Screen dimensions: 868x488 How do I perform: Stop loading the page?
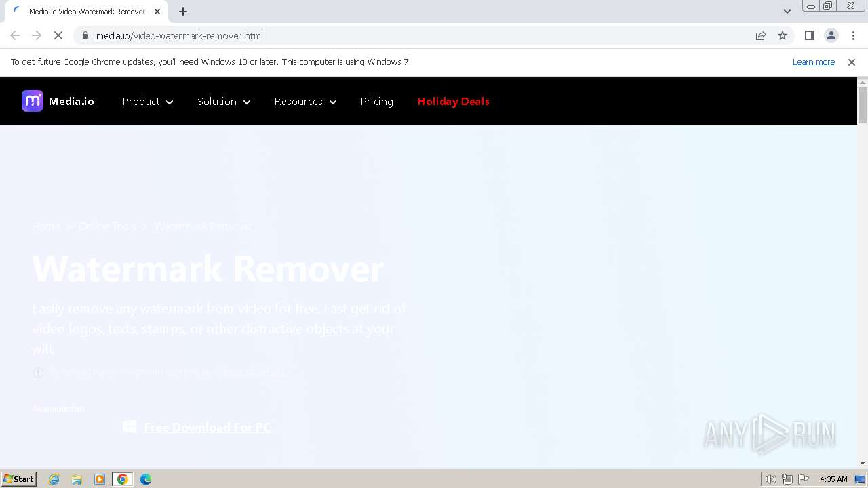click(x=58, y=35)
